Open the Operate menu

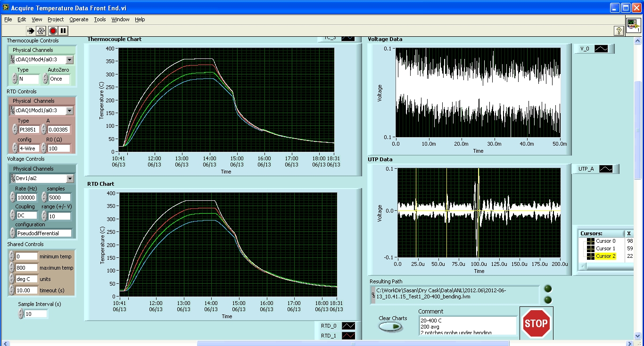[79, 19]
